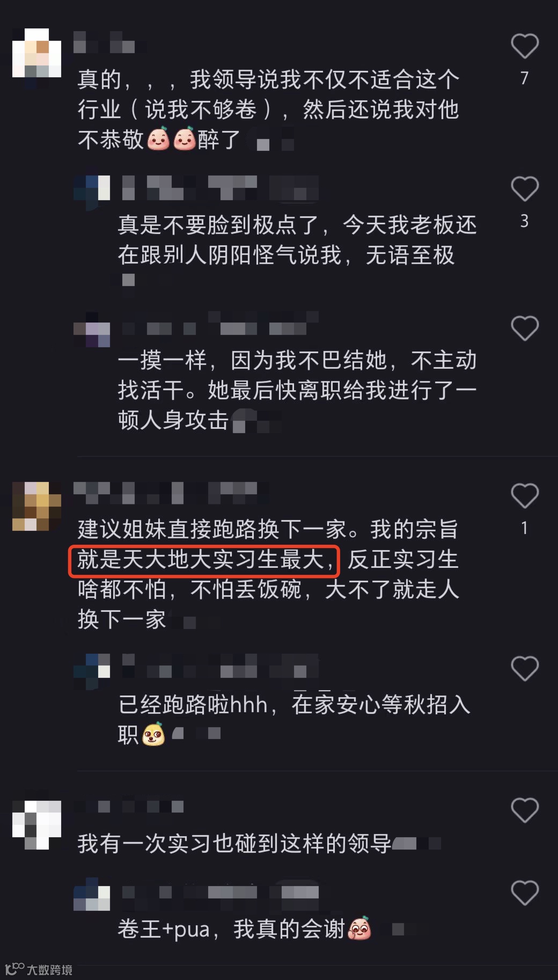Tap the like count 3 under second heart
Screen dimensions: 558x980
524,221
